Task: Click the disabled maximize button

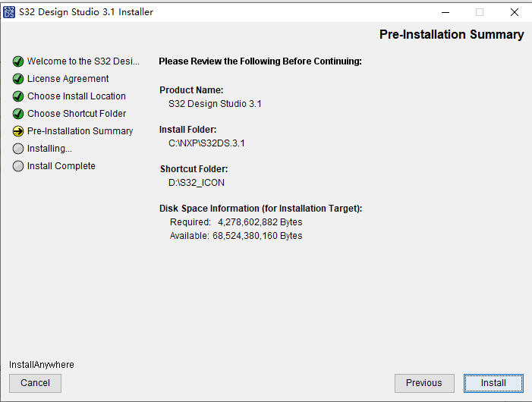Action: coord(480,12)
